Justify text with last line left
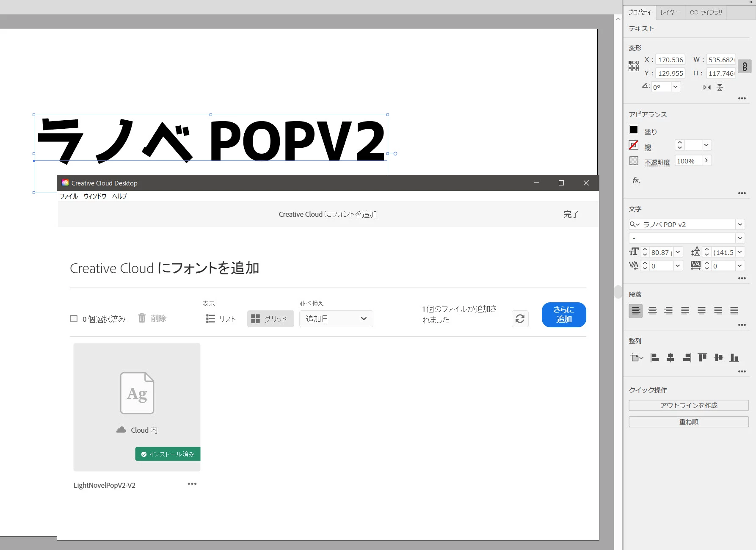 (685, 311)
